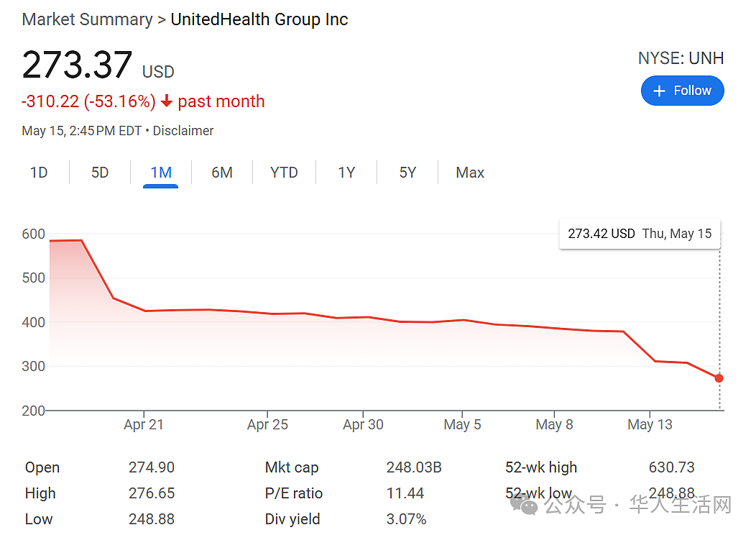
Task: Click the red endpoint dot on chart
Action: (x=719, y=378)
